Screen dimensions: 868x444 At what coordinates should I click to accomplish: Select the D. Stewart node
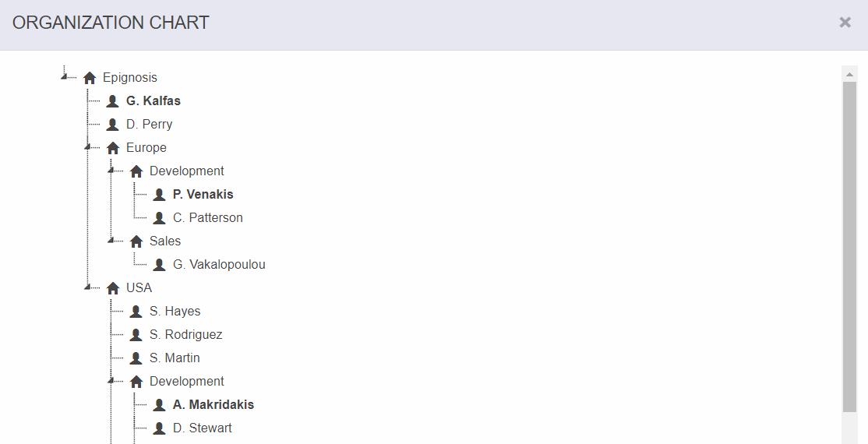(x=202, y=428)
